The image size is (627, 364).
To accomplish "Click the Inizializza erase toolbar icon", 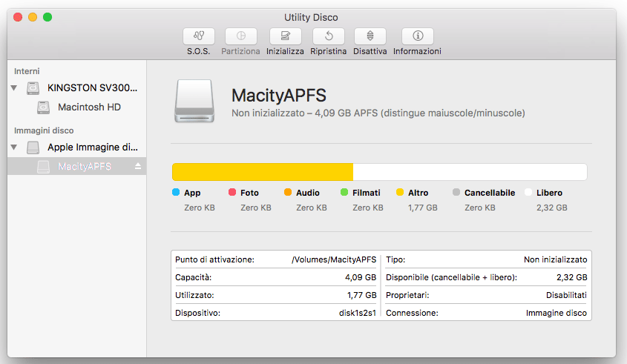I will 285,36.
